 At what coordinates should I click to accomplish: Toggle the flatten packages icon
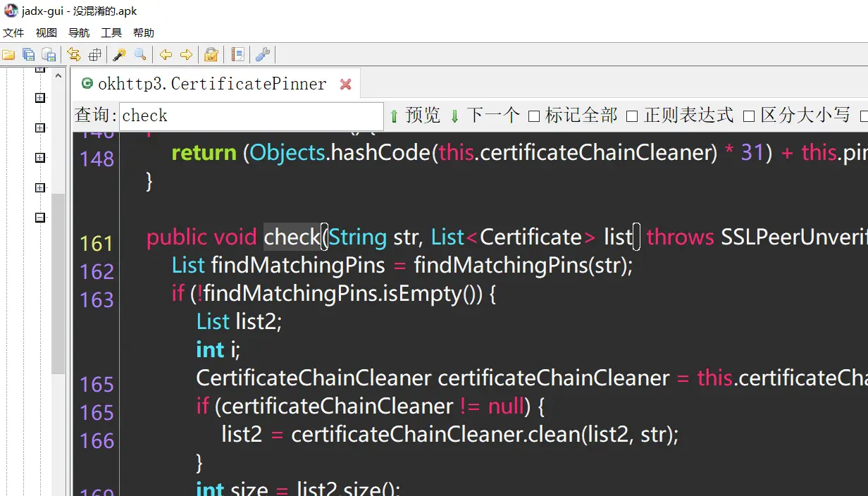click(94, 54)
